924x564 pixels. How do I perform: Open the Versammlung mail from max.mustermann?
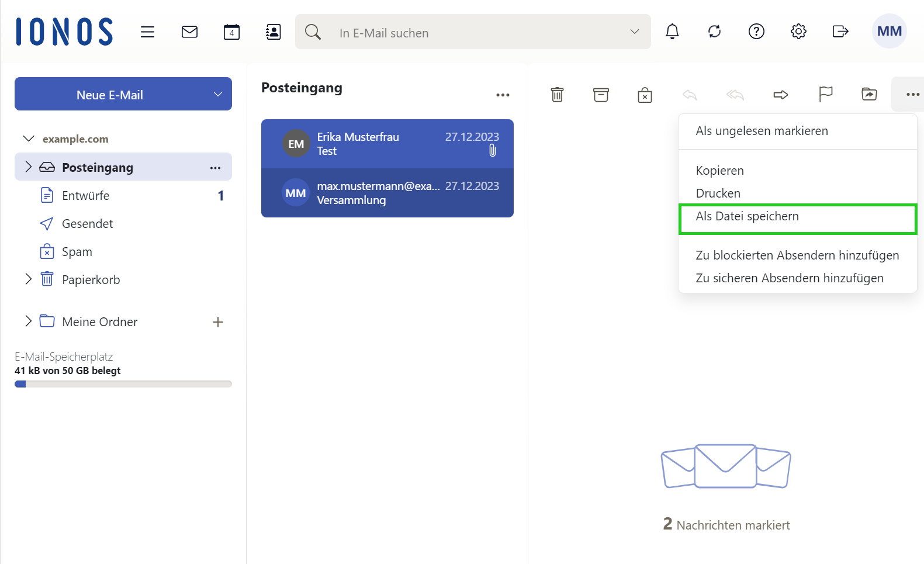pos(387,193)
